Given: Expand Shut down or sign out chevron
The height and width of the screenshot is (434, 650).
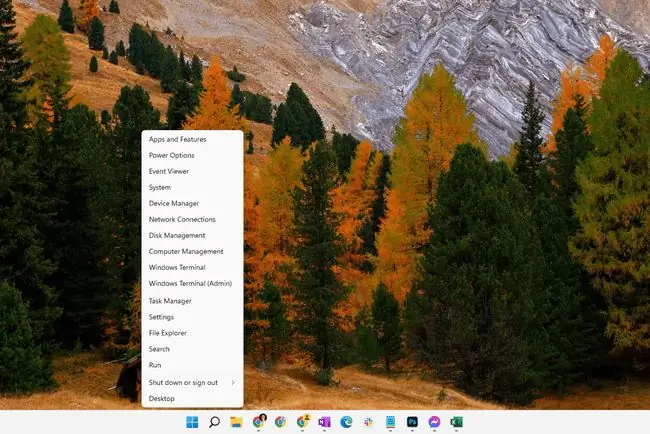Looking at the screenshot, I should point(233,382).
